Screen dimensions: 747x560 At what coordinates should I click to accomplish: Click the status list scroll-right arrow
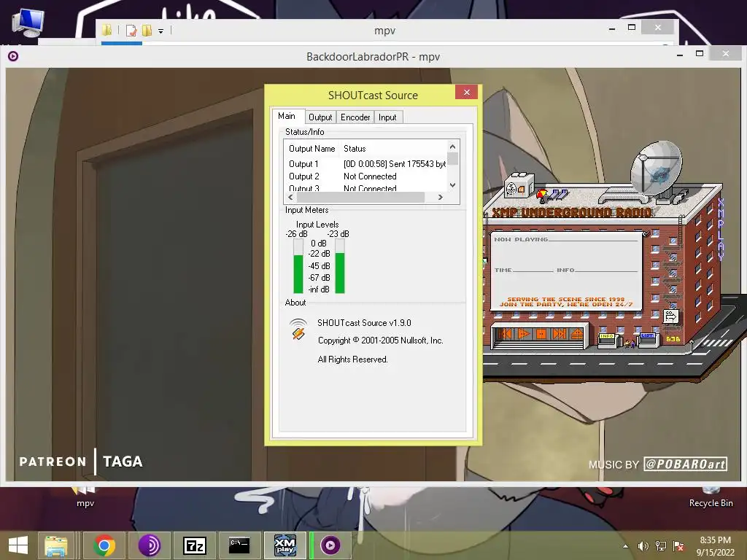[441, 197]
